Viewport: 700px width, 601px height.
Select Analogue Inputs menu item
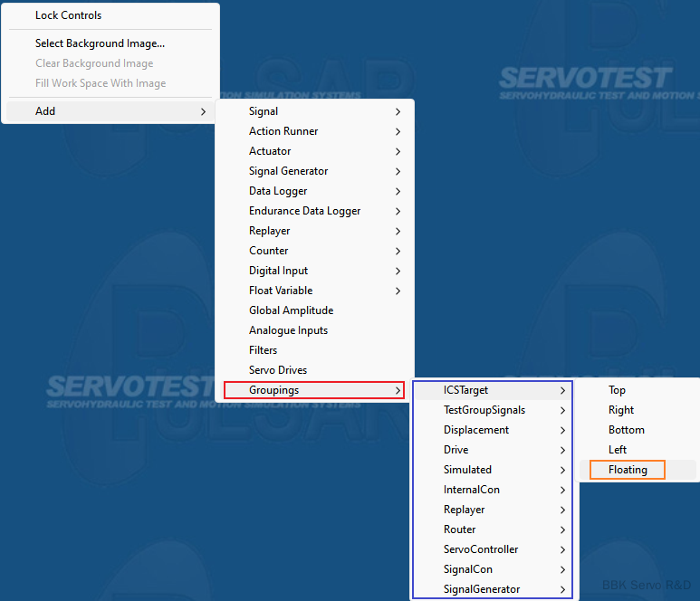point(288,330)
